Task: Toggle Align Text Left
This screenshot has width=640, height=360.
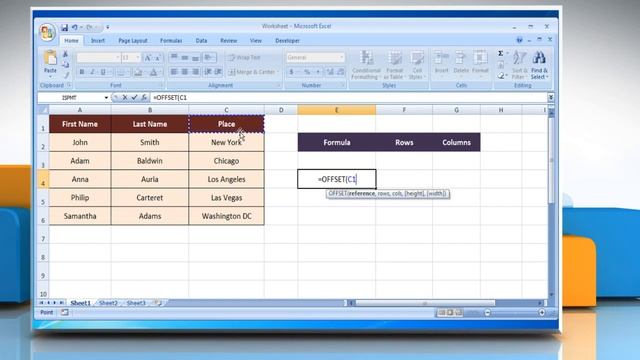Action: point(174,72)
